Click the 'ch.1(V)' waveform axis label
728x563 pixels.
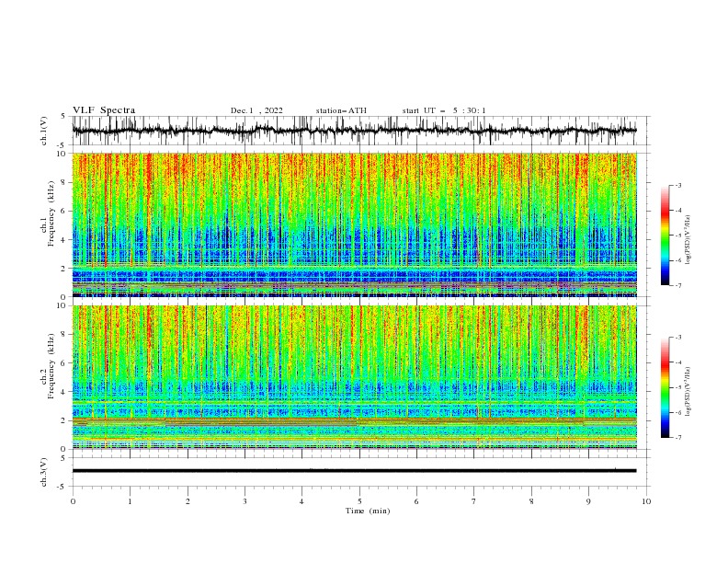[43, 131]
